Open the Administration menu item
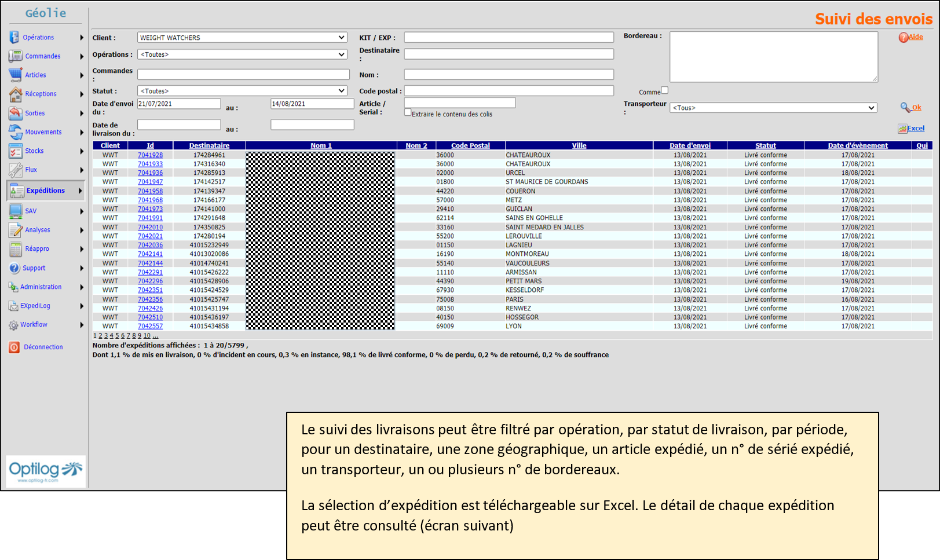Viewport: 940px width, 560px height. click(41, 287)
